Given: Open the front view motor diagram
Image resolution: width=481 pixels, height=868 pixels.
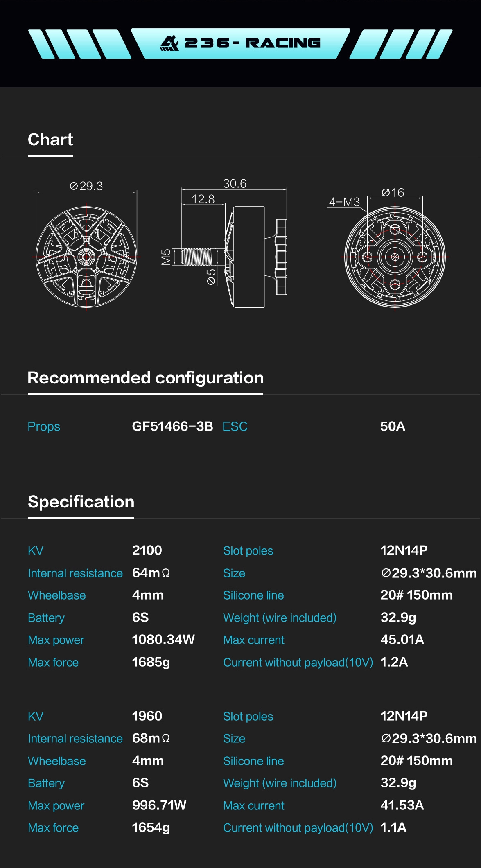Looking at the screenshot, I should (86, 257).
